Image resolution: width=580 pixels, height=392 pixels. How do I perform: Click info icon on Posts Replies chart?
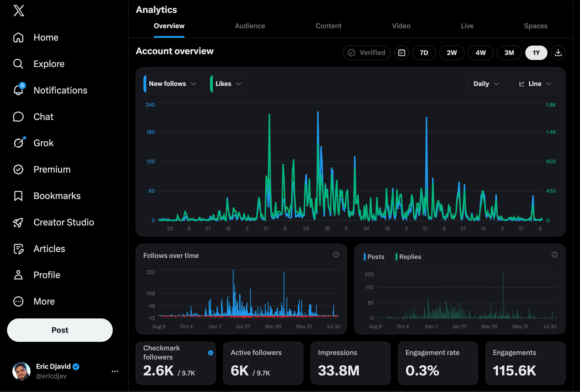click(554, 255)
